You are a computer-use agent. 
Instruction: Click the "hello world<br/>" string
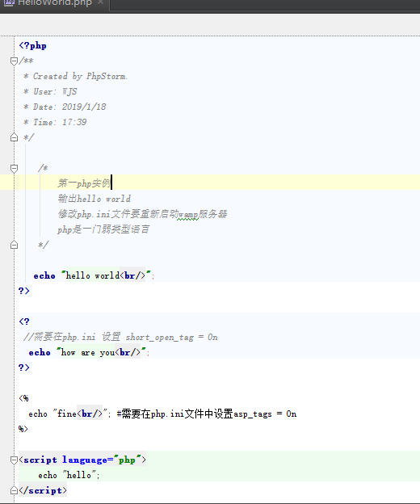pos(106,275)
